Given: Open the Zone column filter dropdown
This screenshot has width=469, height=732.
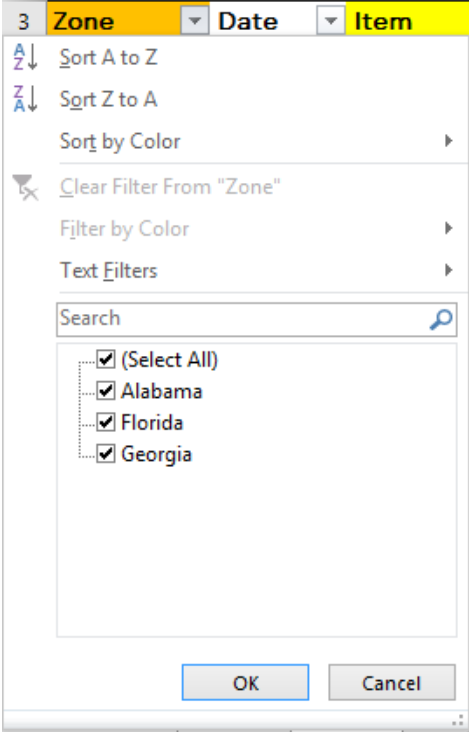Looking at the screenshot, I should (x=195, y=21).
